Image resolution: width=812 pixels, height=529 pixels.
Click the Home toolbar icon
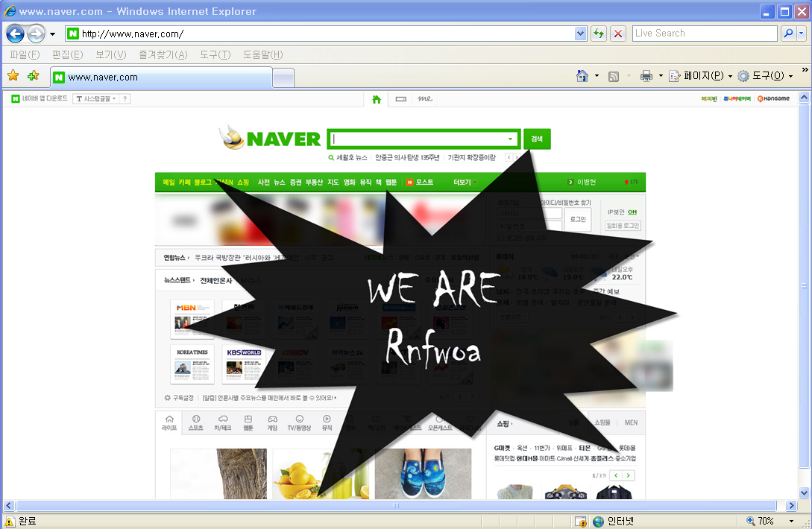[582, 76]
